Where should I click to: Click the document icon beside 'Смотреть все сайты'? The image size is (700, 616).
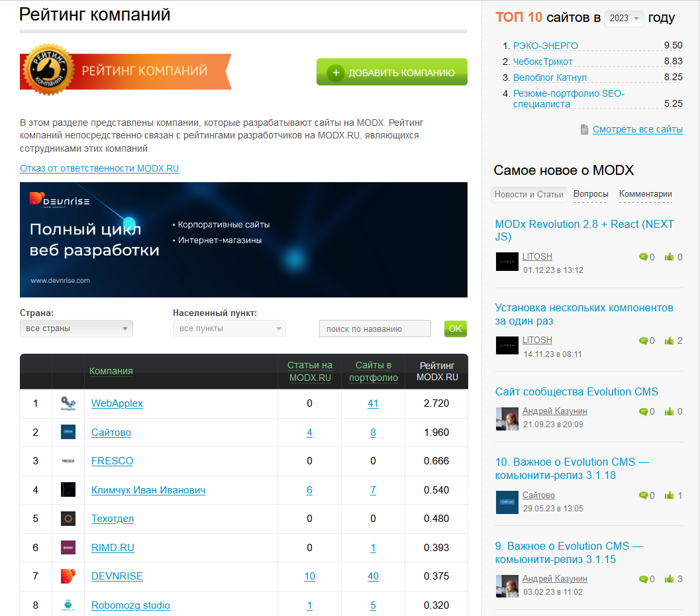pyautogui.click(x=584, y=129)
